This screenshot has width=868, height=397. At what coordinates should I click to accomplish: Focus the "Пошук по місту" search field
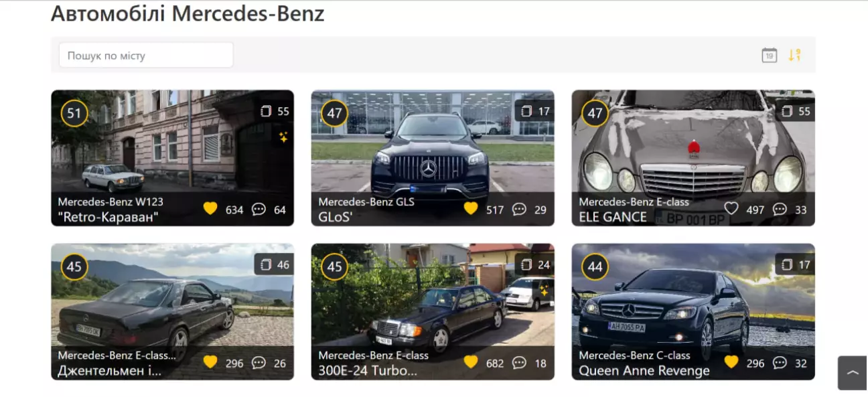146,56
